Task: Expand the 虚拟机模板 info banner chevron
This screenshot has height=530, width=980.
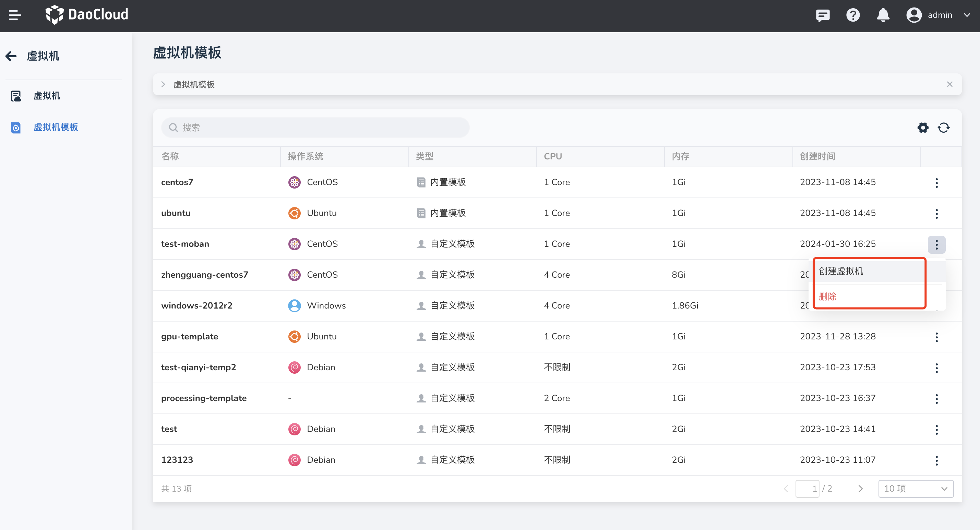Action: coord(163,84)
